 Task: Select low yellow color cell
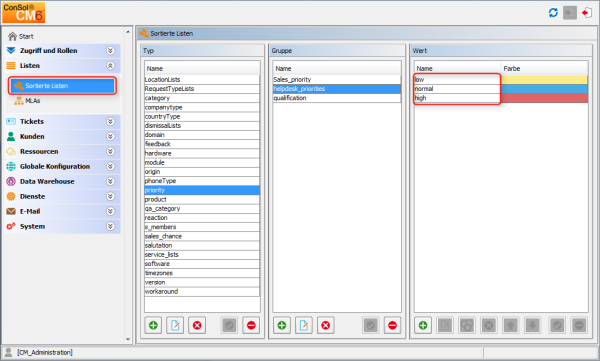544,79
